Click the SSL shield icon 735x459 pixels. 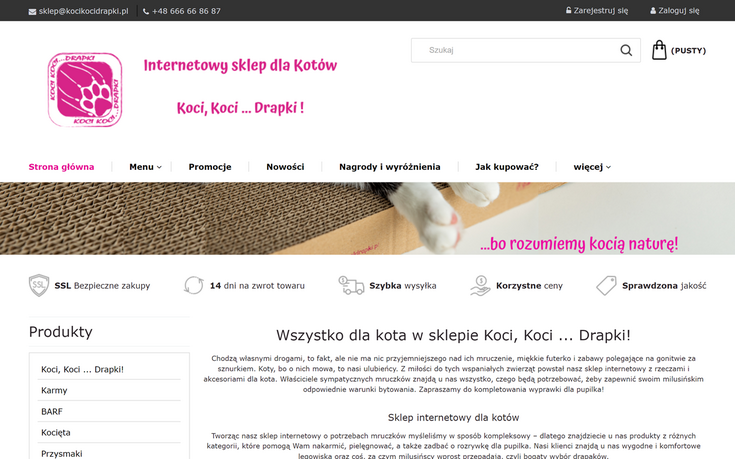point(39,285)
